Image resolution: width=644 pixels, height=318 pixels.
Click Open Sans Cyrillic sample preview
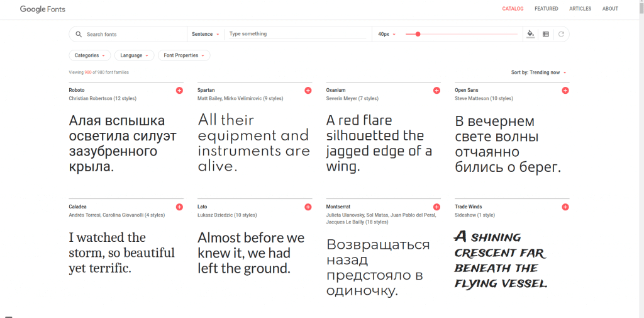pyautogui.click(x=508, y=144)
